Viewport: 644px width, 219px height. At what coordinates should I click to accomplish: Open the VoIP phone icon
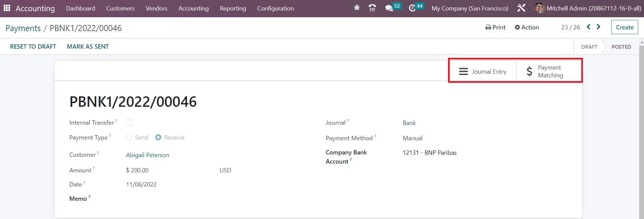point(372,8)
